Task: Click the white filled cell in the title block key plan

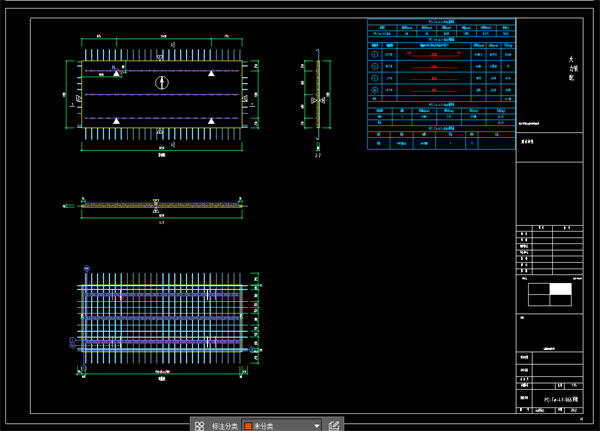Action: click(561, 289)
